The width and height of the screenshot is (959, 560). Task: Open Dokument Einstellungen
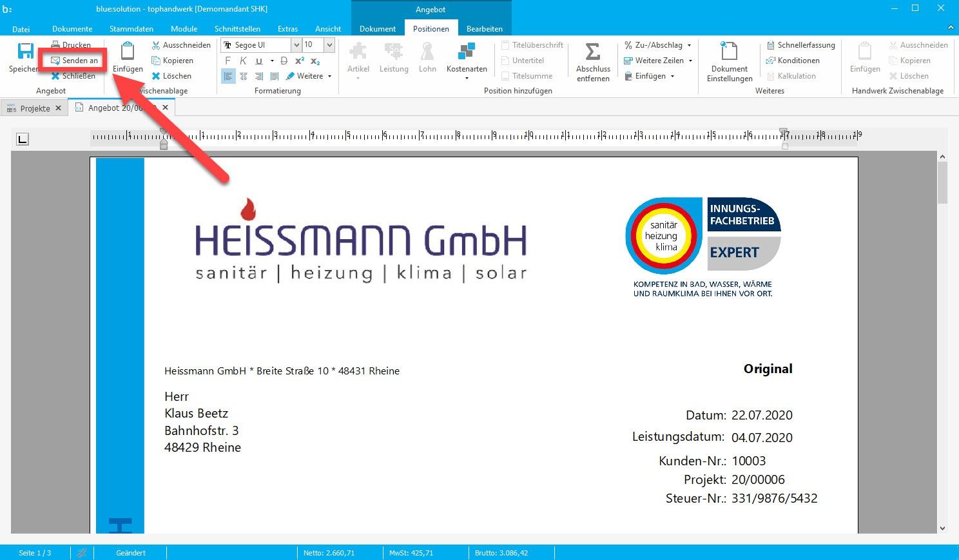(730, 62)
